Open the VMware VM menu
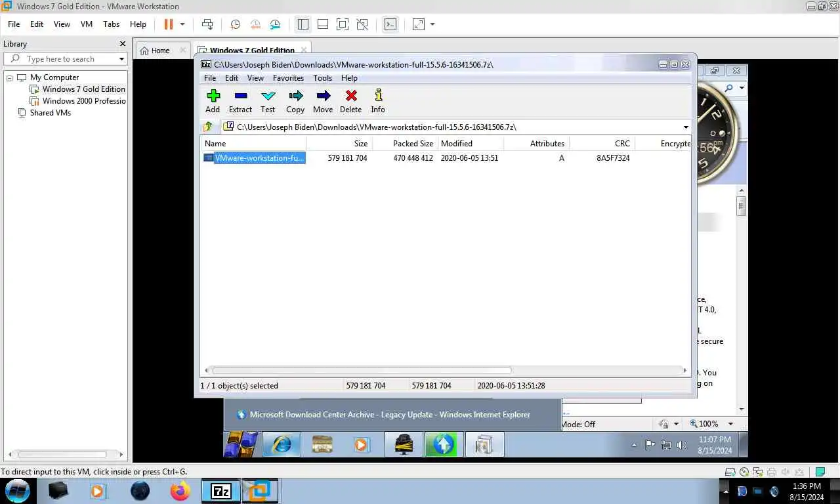840x504 pixels. 87,24
